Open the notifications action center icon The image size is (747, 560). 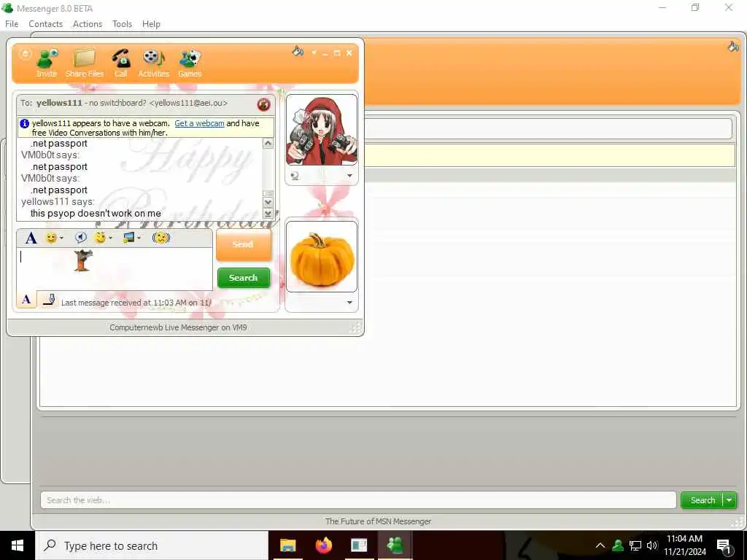(x=724, y=545)
